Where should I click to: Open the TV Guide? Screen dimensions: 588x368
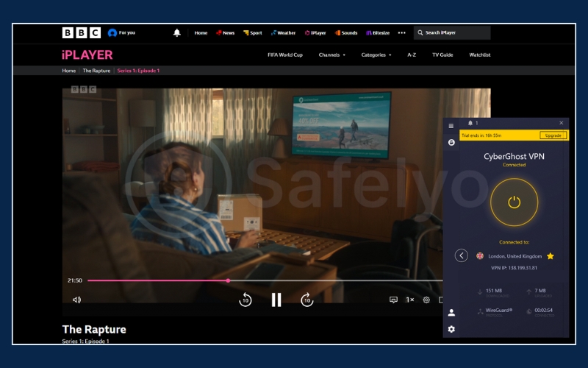click(x=442, y=54)
